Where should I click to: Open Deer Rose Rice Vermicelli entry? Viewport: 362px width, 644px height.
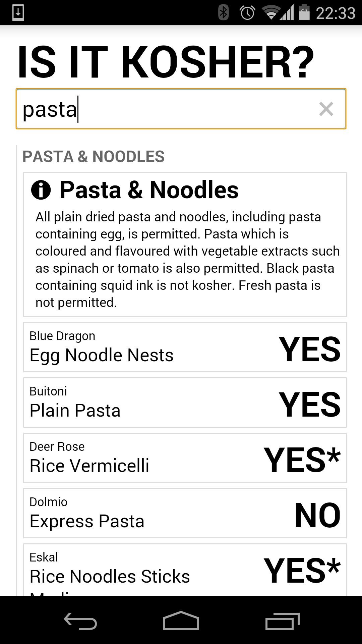point(185,458)
